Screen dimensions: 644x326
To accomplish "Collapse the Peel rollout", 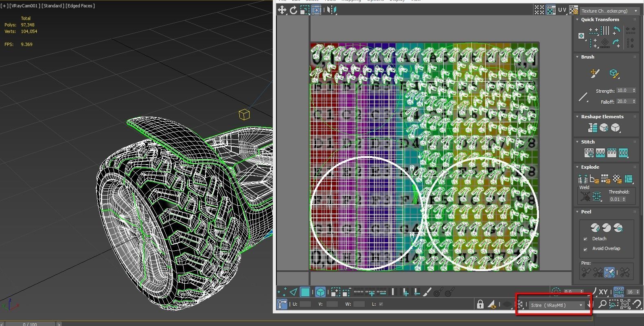I will tap(577, 212).
